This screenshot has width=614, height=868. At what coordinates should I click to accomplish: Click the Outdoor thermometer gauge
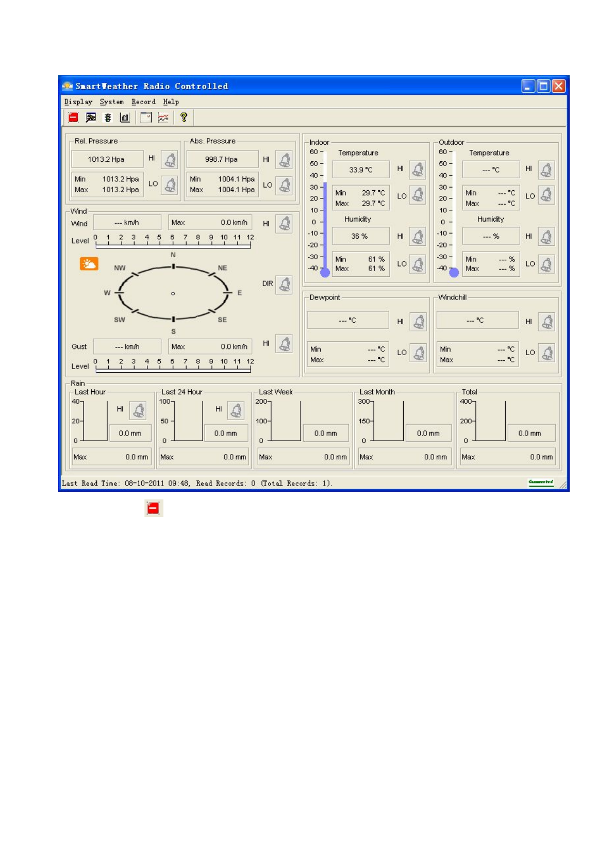[x=454, y=213]
